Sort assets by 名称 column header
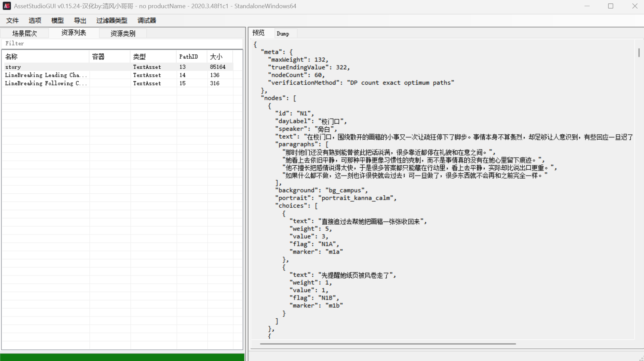 45,56
